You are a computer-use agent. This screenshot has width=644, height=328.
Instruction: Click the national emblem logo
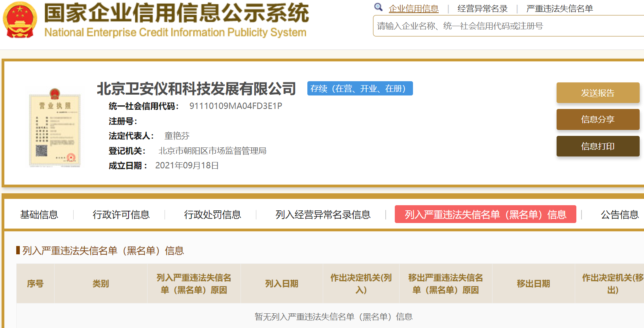point(20,20)
